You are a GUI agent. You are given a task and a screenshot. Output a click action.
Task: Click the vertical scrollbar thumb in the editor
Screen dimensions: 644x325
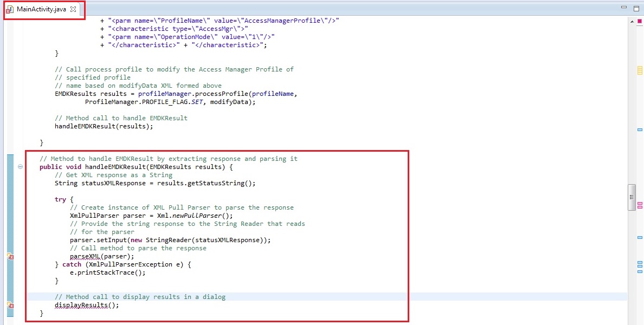[x=631, y=197]
